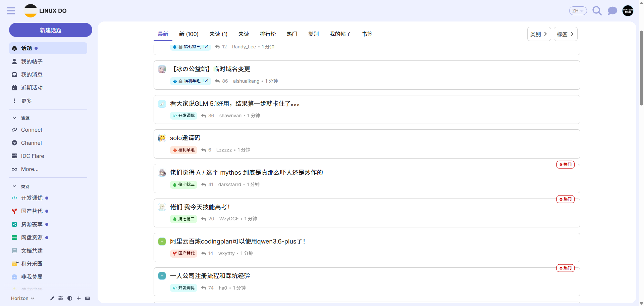
Task: Open the Horizon theme dropdown
Action: click(23, 298)
